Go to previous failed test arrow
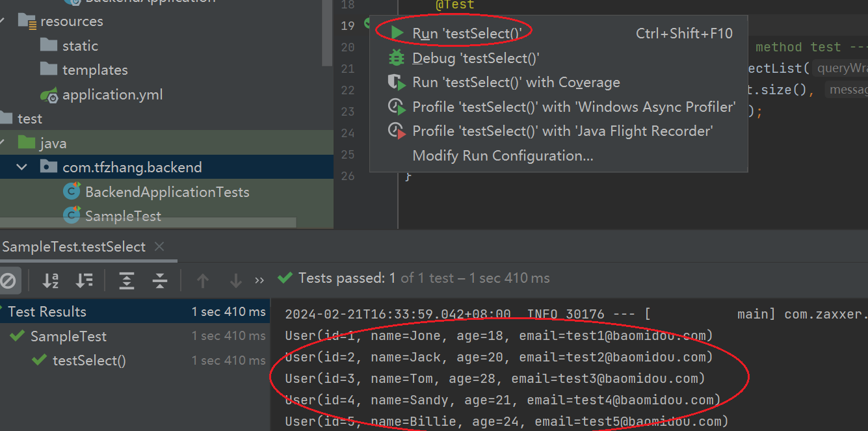 click(x=203, y=281)
